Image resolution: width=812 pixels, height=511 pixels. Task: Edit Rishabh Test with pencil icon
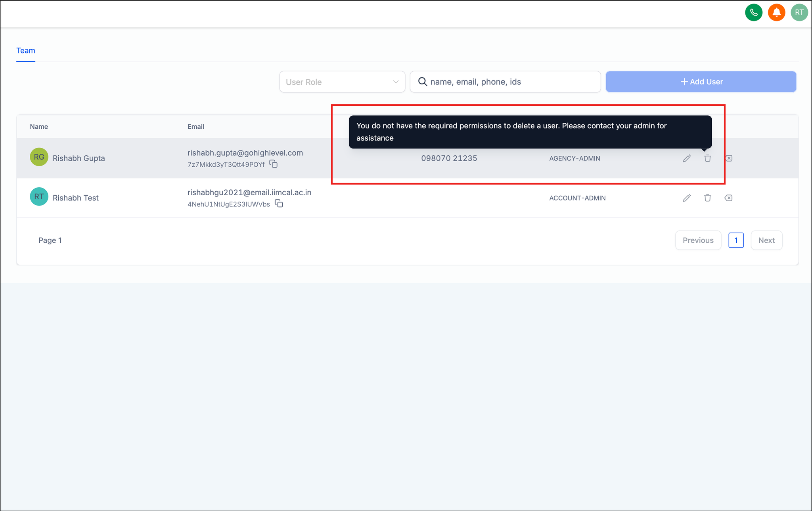[687, 198]
